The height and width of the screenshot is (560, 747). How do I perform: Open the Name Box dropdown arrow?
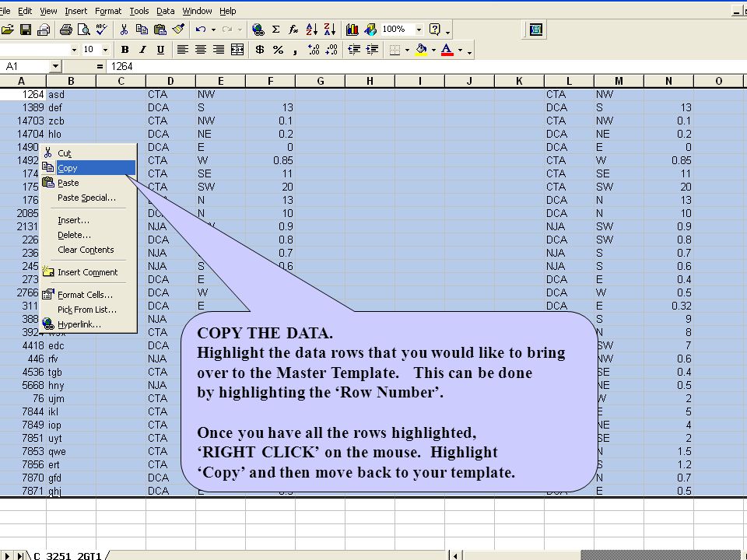click(56, 66)
